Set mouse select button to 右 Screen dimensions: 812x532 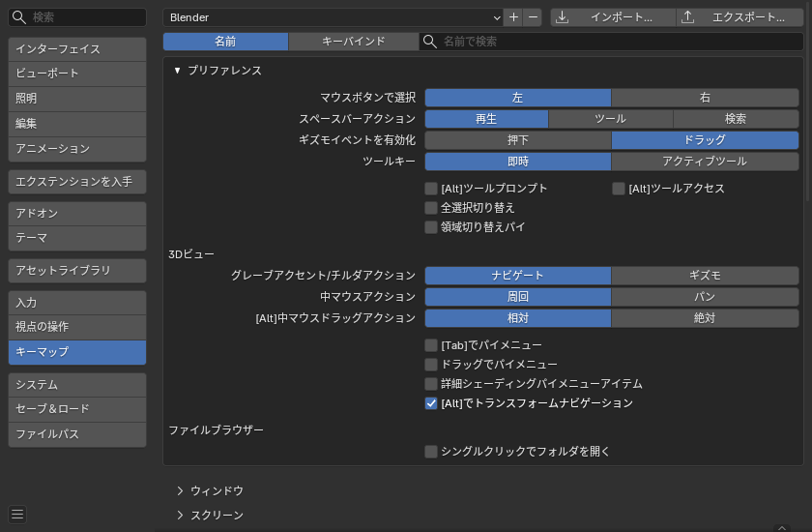pyautogui.click(x=705, y=98)
